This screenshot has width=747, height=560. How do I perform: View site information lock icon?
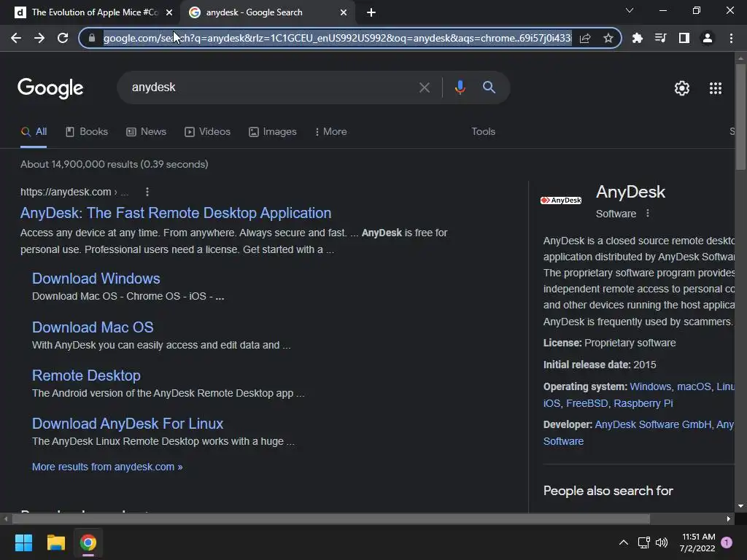(x=92, y=38)
